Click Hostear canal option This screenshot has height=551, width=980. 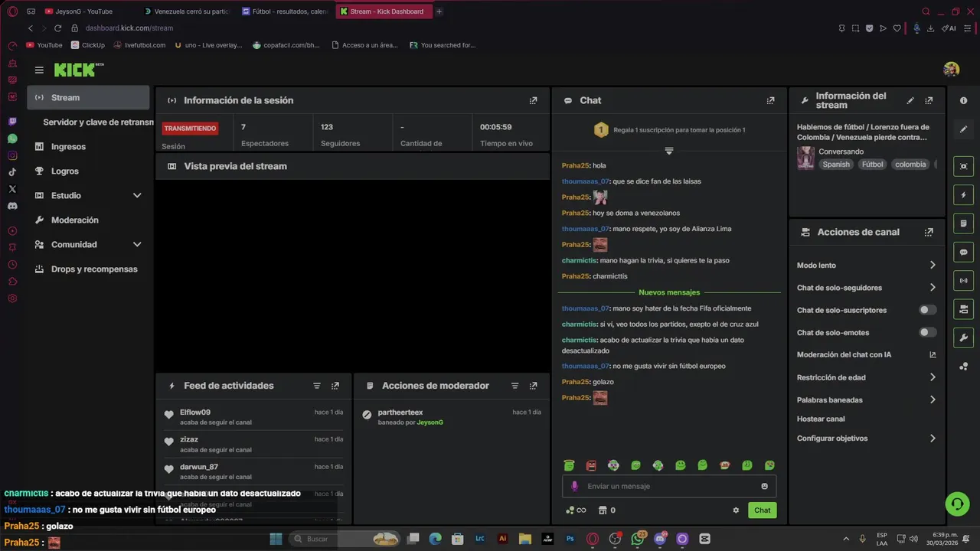click(x=821, y=419)
